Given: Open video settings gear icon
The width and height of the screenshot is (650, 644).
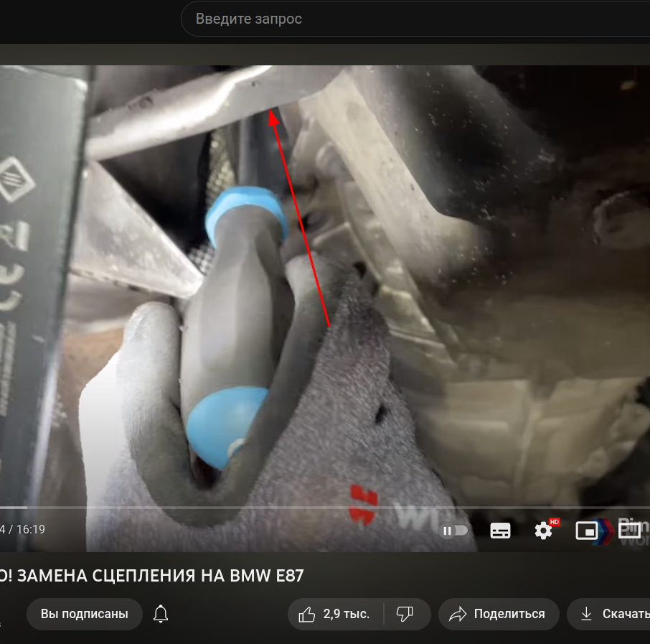Looking at the screenshot, I should (x=544, y=531).
